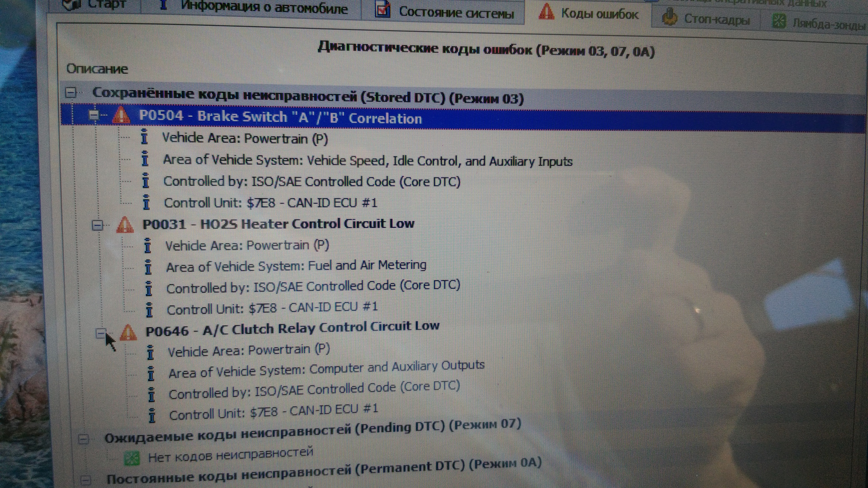Select Vehicle Speed, Idle Control, and Auxiliary Inputs row
The width and height of the screenshot is (868, 488).
pyautogui.click(x=368, y=160)
